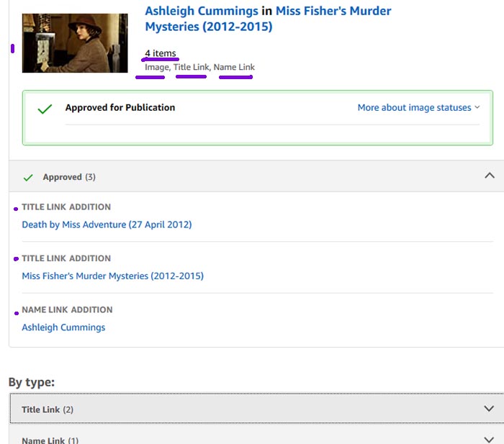The height and width of the screenshot is (444, 504).
Task: Click the Ashleigh Cummings photo thumbnail
Action: [x=75, y=42]
